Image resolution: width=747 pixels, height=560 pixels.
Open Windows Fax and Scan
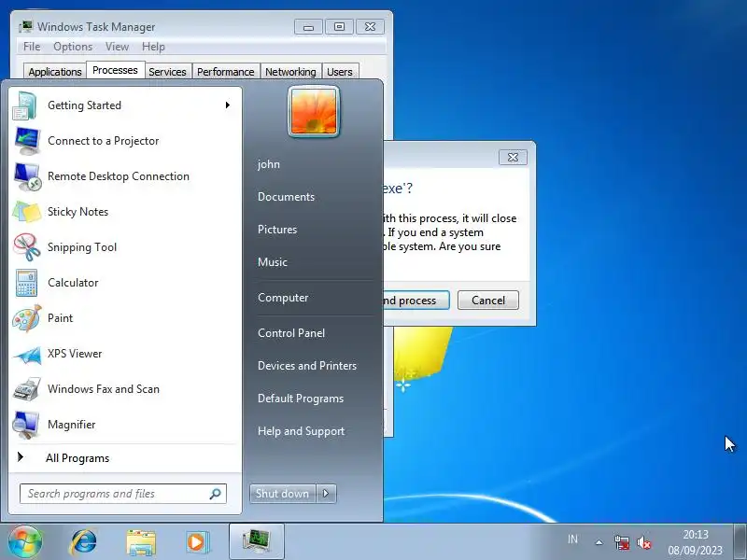pos(124,389)
